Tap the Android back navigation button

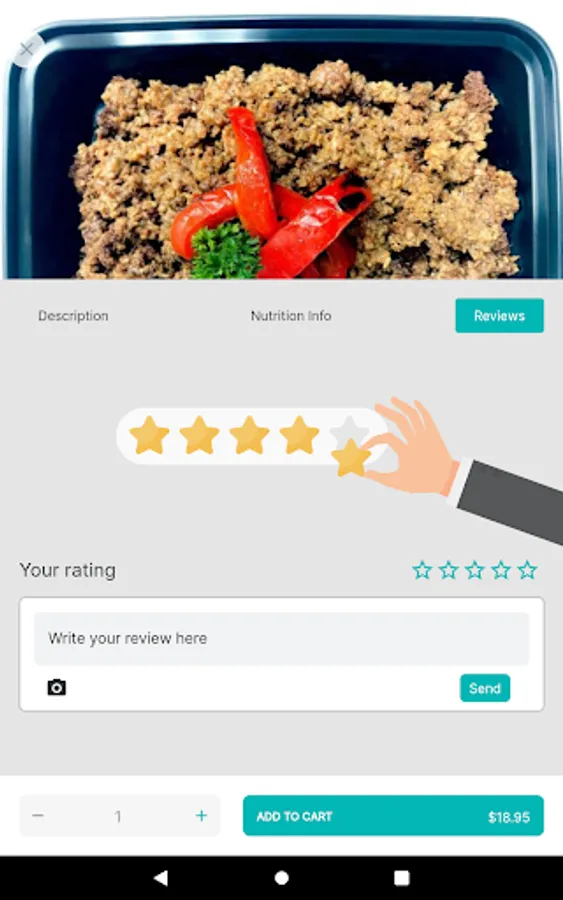coord(161,878)
